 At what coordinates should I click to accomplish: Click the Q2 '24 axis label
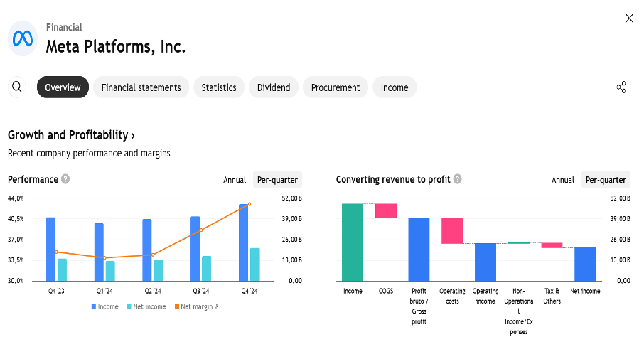[153, 291]
